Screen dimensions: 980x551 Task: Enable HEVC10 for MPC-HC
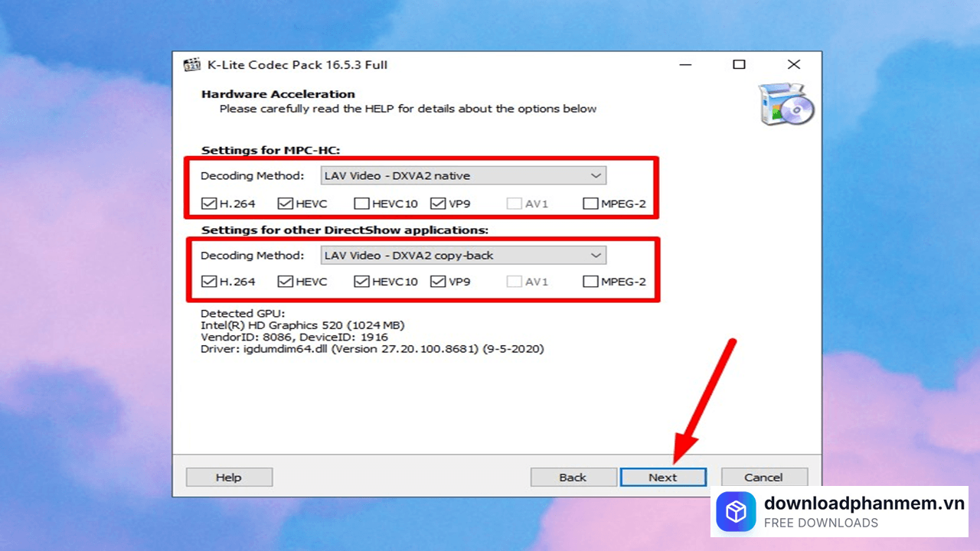pos(361,204)
